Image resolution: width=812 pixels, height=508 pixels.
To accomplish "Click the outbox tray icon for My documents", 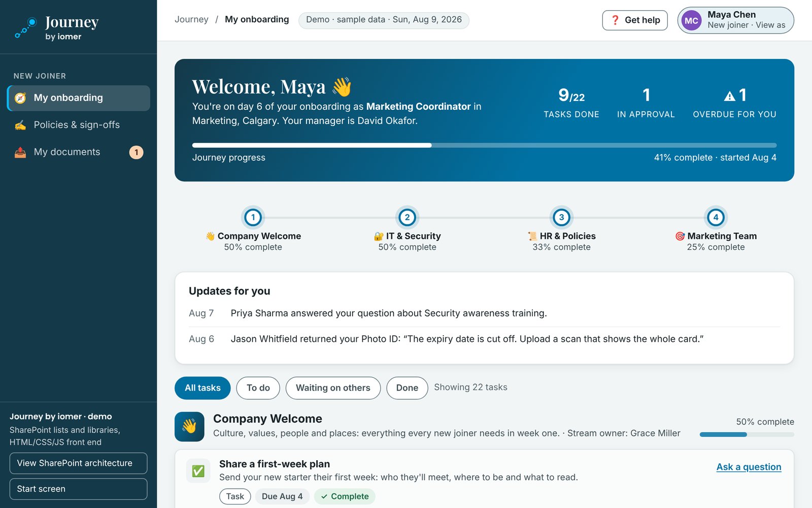I will [20, 152].
